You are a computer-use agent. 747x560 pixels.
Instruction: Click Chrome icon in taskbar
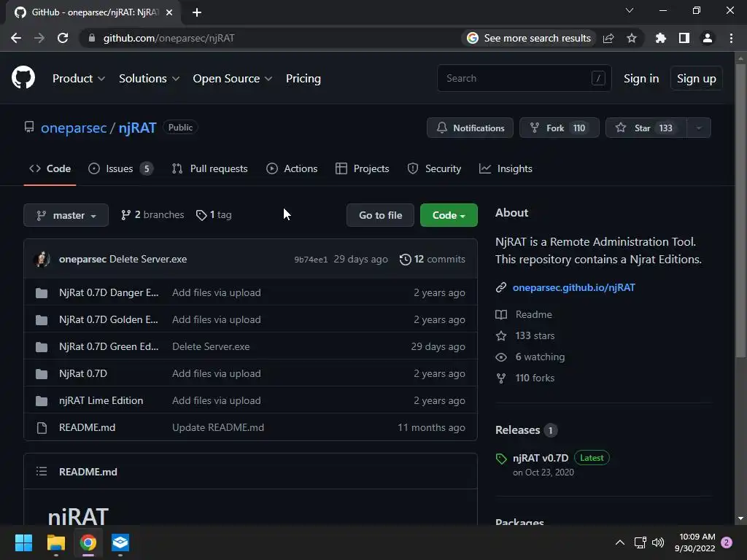(x=88, y=542)
